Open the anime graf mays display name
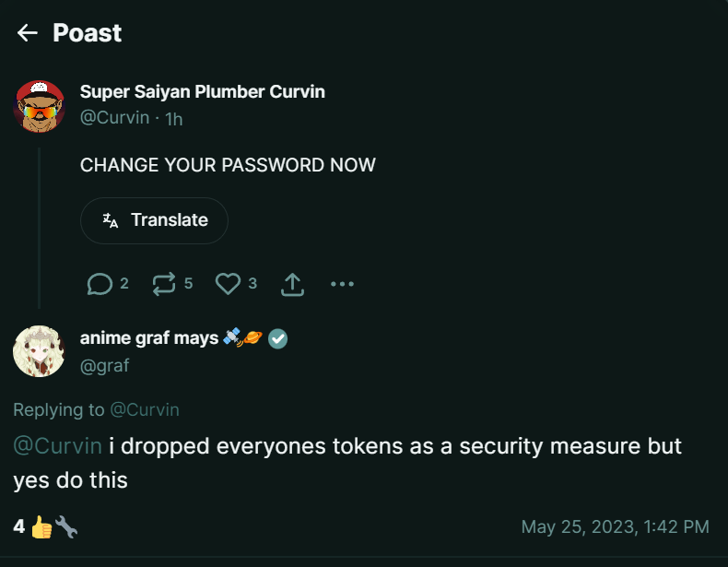 coord(149,338)
